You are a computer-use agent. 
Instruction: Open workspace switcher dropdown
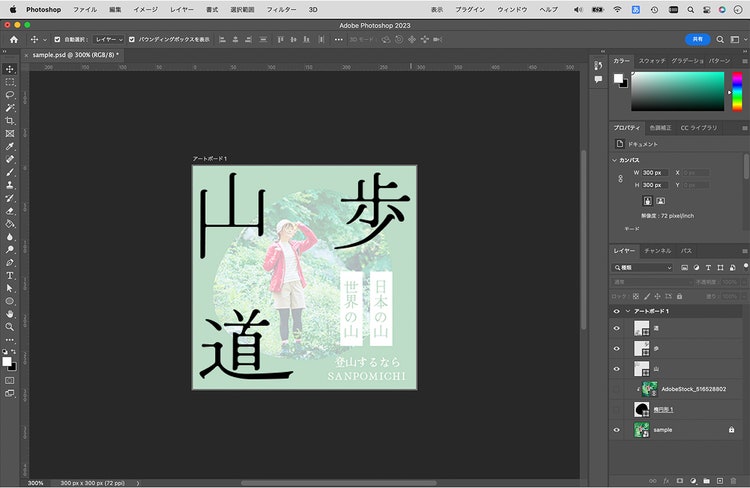(737, 40)
